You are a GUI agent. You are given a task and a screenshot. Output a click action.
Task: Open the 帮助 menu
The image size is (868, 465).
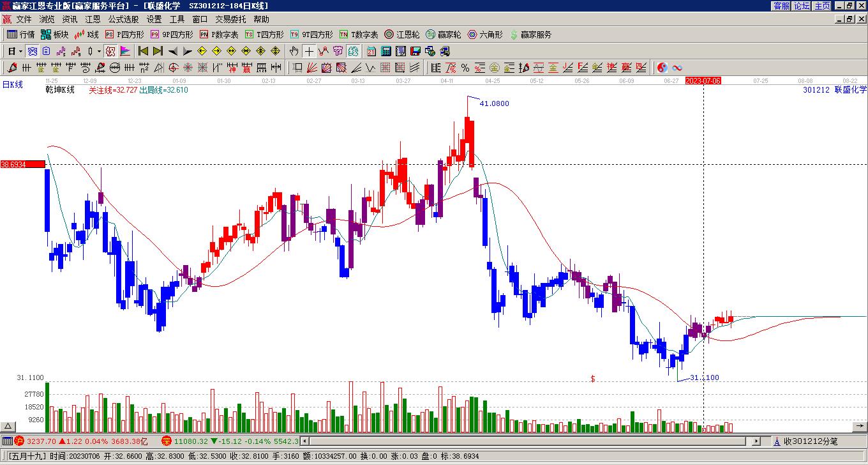262,20
